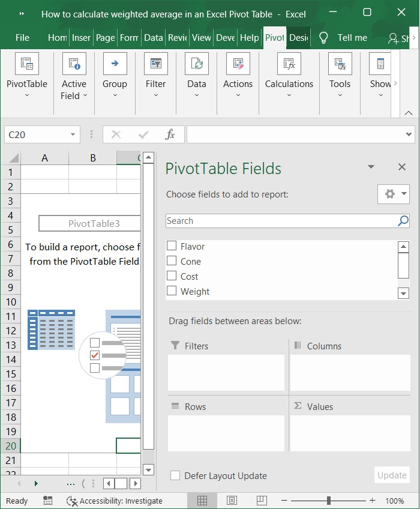
Task: Open the Tools ribbon icon
Action: click(x=340, y=64)
